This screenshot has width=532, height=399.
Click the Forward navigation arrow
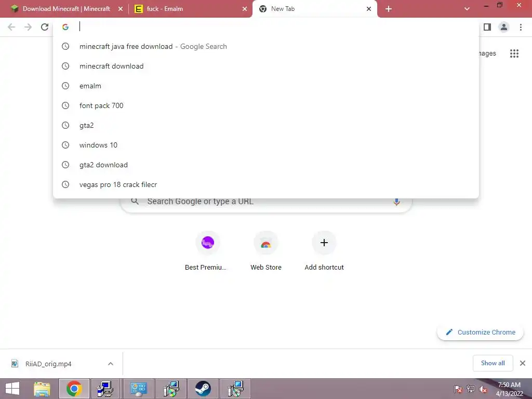click(x=28, y=27)
